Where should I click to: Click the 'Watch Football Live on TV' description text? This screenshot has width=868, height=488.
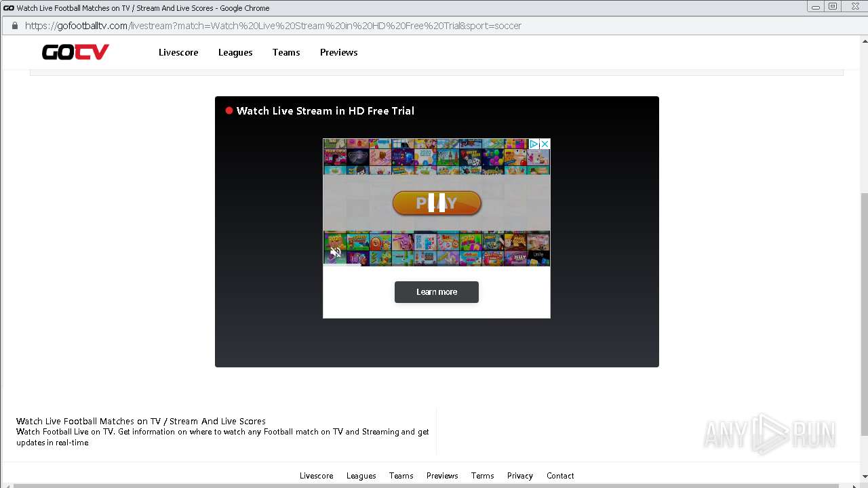click(x=222, y=437)
